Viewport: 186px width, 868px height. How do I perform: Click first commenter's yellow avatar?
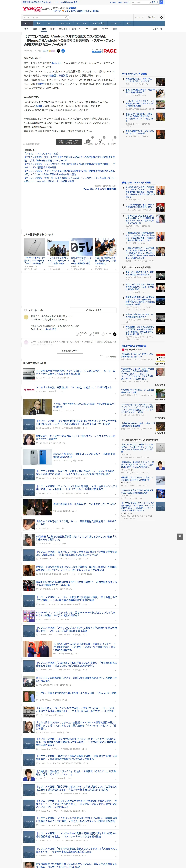coord(26,317)
